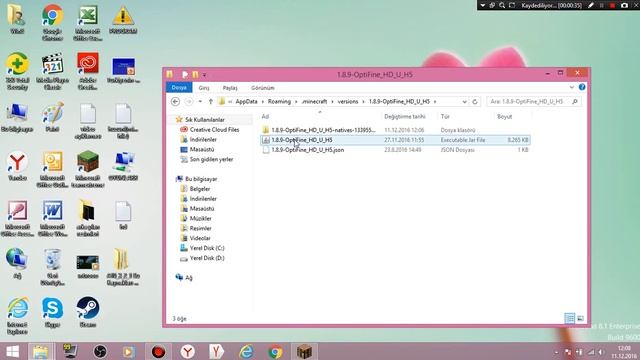The height and width of the screenshot is (360, 640).
Task: Open Yerel Disk (D:) in sidebar
Action: coord(202,258)
